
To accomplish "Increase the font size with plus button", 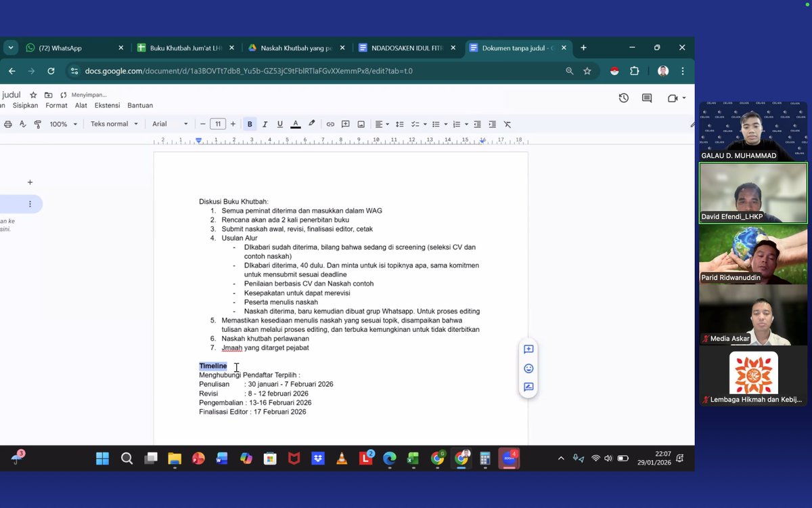I will (x=233, y=124).
